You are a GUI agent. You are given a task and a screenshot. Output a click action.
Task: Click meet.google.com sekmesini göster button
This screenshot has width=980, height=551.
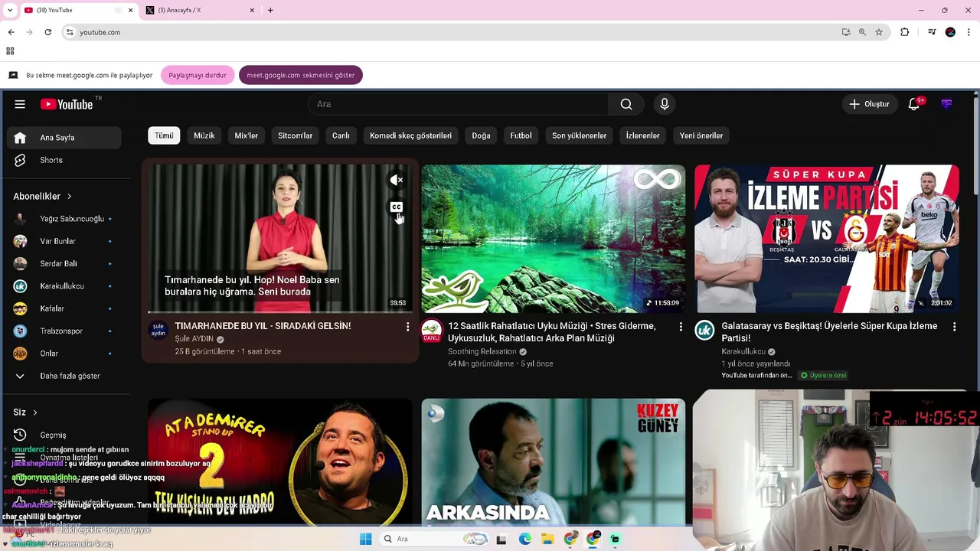(301, 75)
